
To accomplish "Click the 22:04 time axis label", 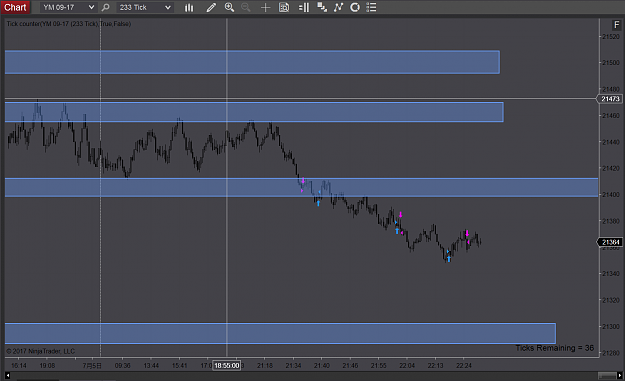I will pyautogui.click(x=407, y=365).
